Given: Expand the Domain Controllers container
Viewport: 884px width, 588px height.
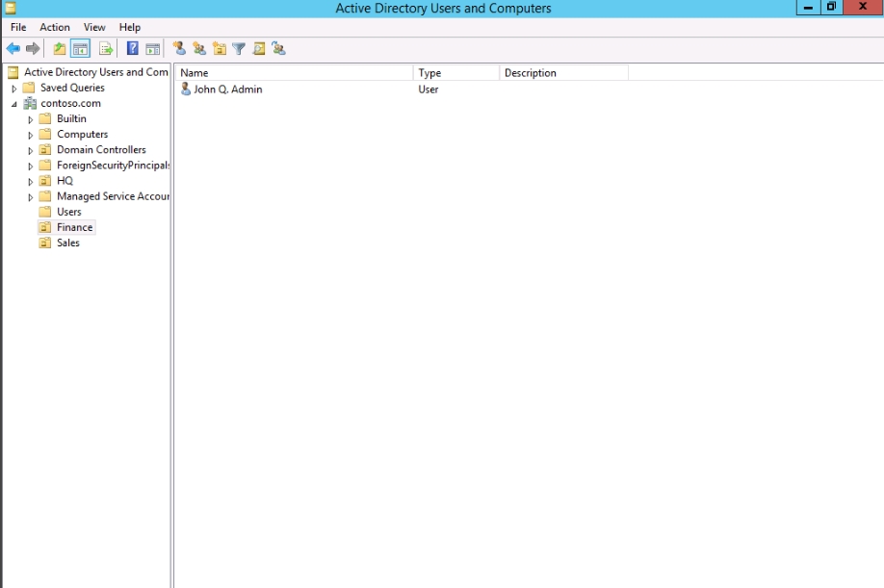Looking at the screenshot, I should coord(31,150).
